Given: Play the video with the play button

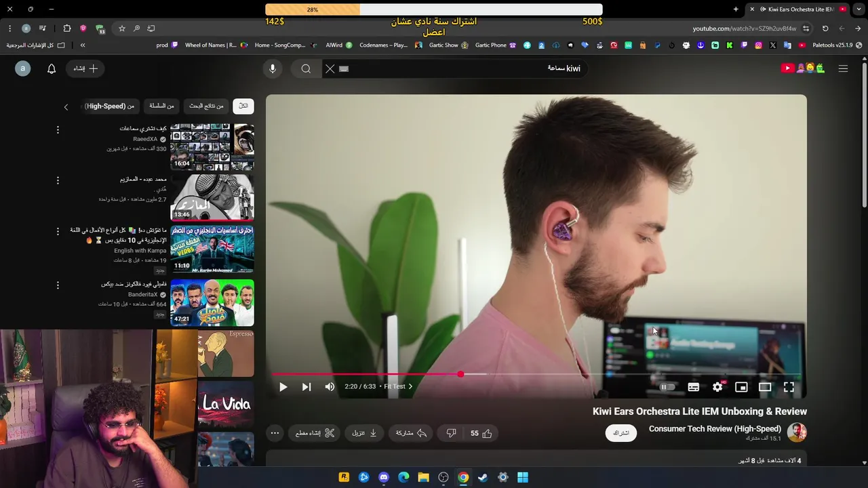Looking at the screenshot, I should click(283, 387).
